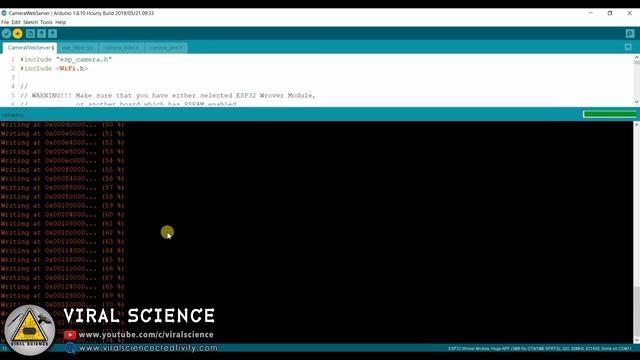Click the console line showing (69 %)
Screen dimensions: 640x360
62,296
